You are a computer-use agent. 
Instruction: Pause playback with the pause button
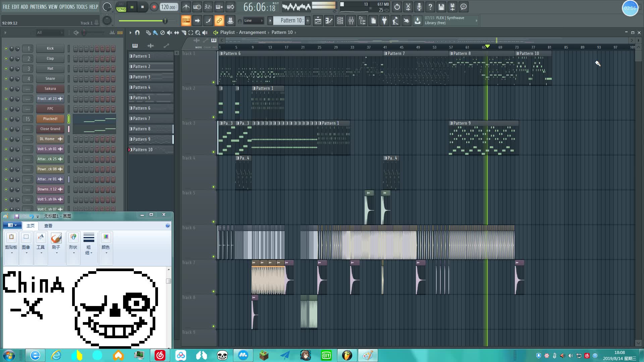[132, 7]
